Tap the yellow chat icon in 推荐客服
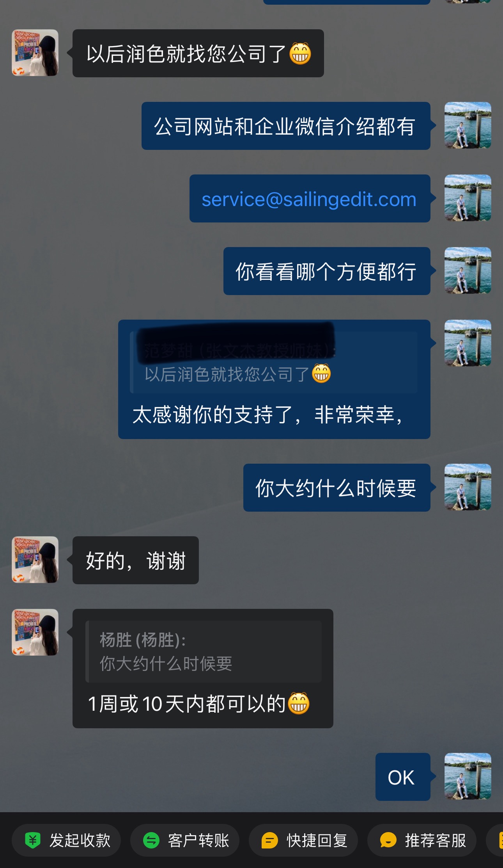Screen dimensions: 503x868 pyautogui.click(x=388, y=840)
